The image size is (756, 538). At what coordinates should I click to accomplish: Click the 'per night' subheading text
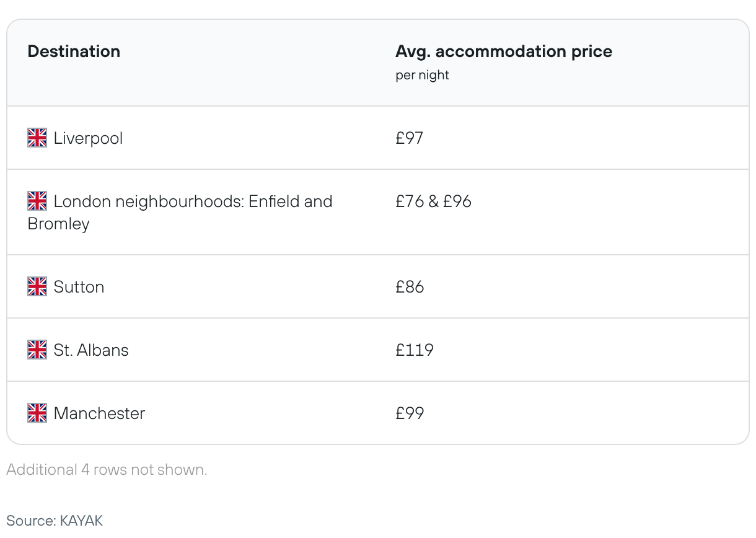click(422, 75)
